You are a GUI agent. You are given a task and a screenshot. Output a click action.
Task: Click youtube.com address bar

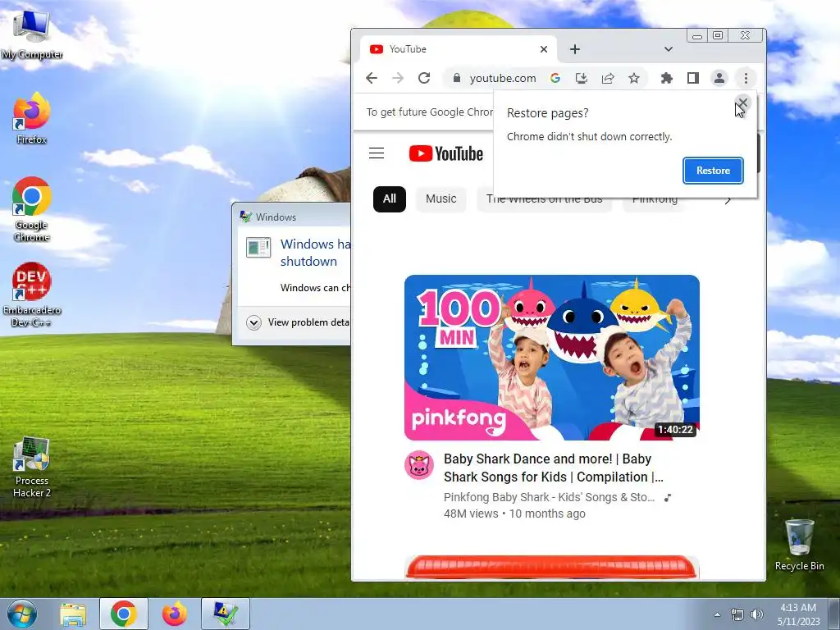(x=503, y=78)
